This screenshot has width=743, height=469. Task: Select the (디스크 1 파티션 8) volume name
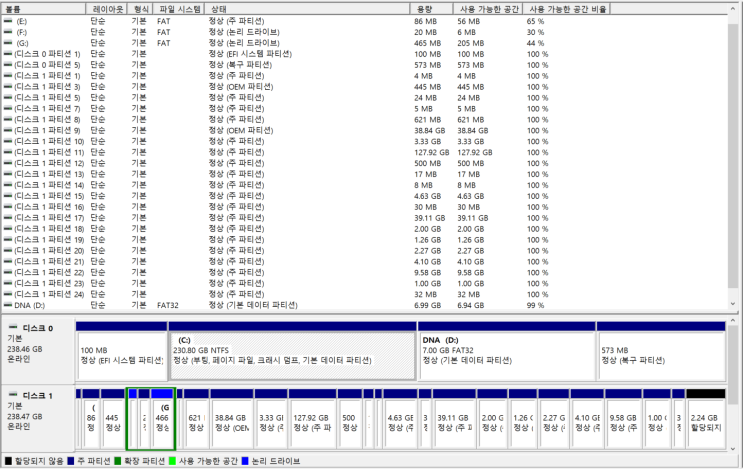47,119
